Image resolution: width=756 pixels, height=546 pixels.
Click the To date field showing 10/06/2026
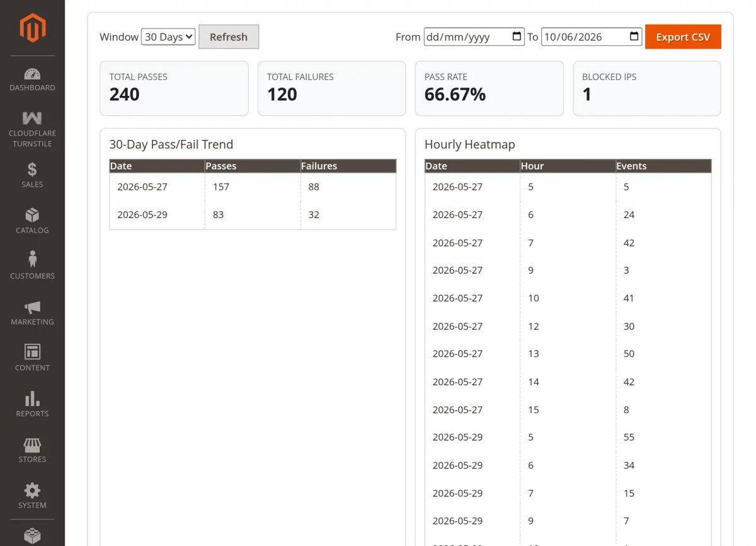point(592,37)
